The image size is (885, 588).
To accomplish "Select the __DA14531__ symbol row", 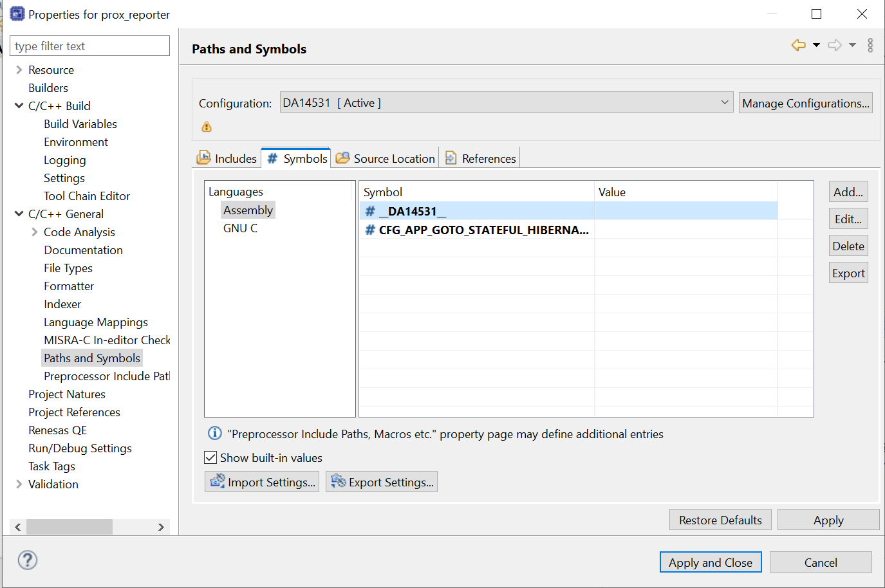I will click(568, 211).
